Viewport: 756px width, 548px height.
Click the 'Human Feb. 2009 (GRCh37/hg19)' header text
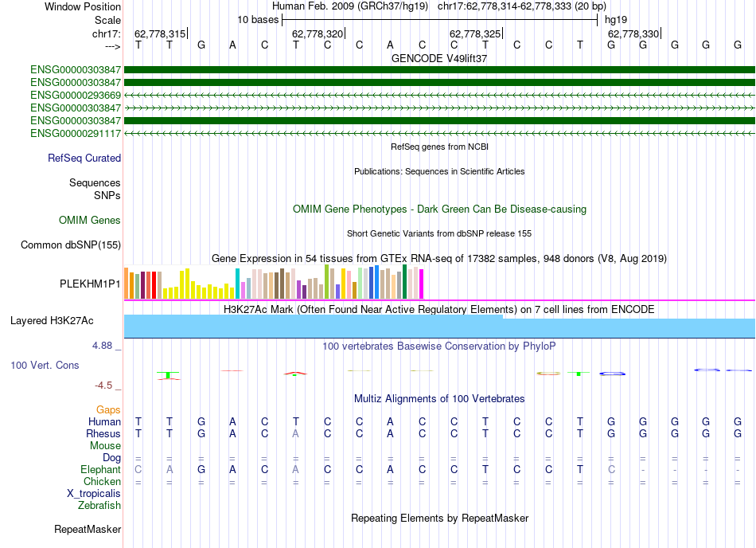click(x=350, y=6)
